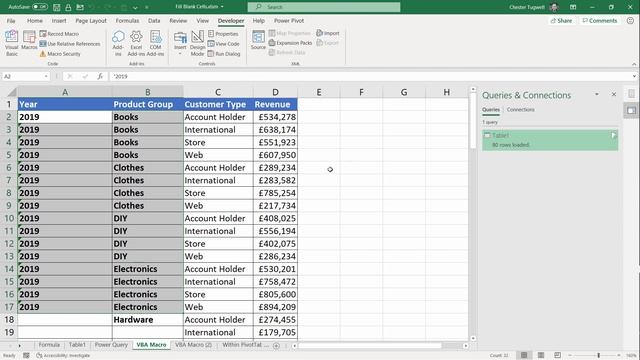Open the View Code window
The width and height of the screenshot is (640, 360).
point(223,44)
